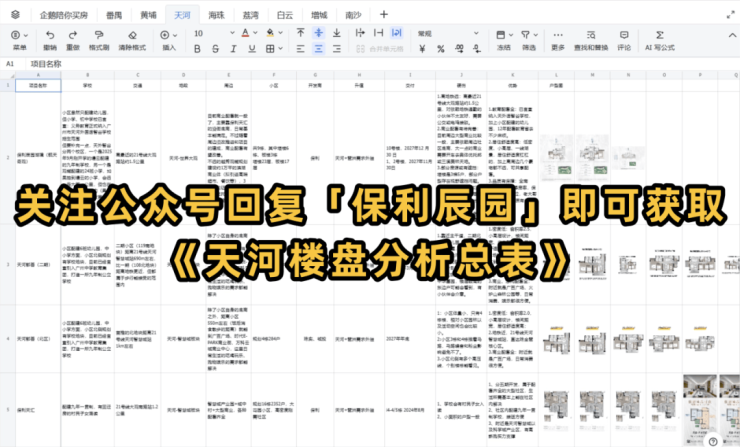Toggle bold text formatting
This screenshot has width=740, height=447.
(x=198, y=48)
